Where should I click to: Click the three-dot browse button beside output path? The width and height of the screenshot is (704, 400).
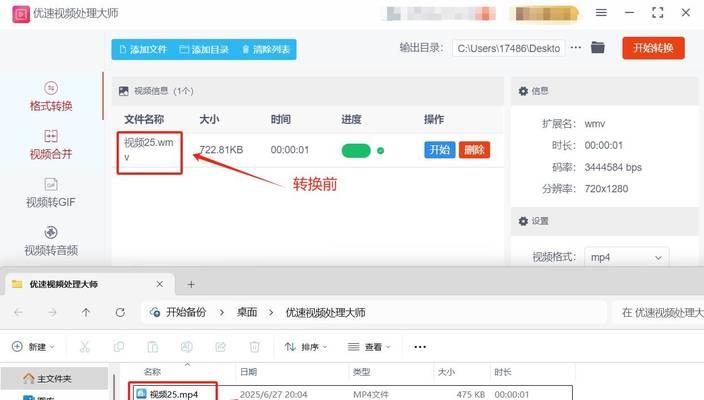(576, 47)
